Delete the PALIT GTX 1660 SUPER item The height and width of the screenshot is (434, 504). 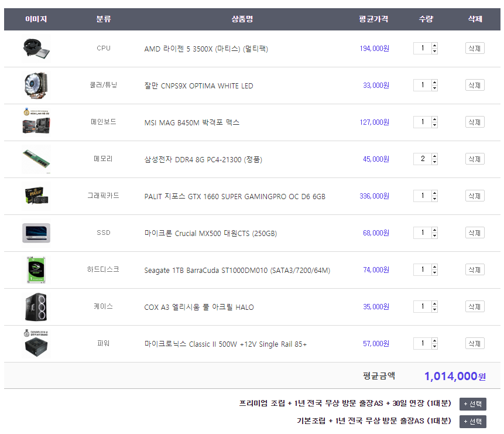tap(475, 196)
